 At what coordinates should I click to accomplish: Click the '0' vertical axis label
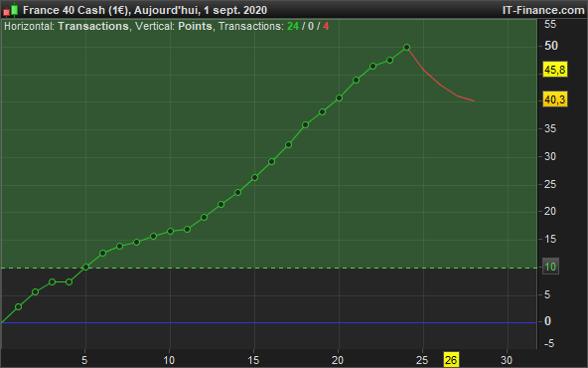[x=547, y=321]
